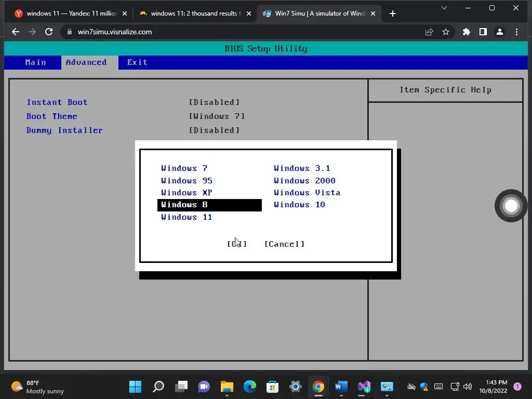This screenshot has width=532, height=399.
Task: Confirm with the [Ok] button
Action: pos(237,244)
